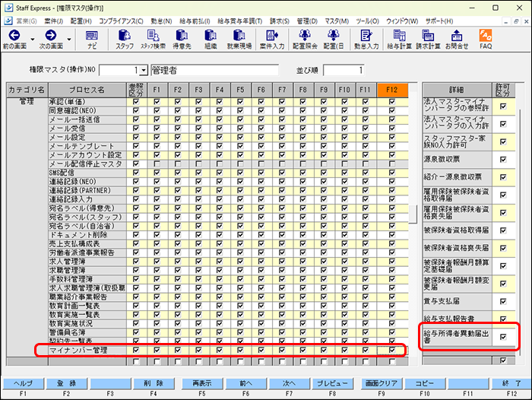Toggle F3 checkbox for 警備員名簿 row
532x400 pixels.
point(198,332)
